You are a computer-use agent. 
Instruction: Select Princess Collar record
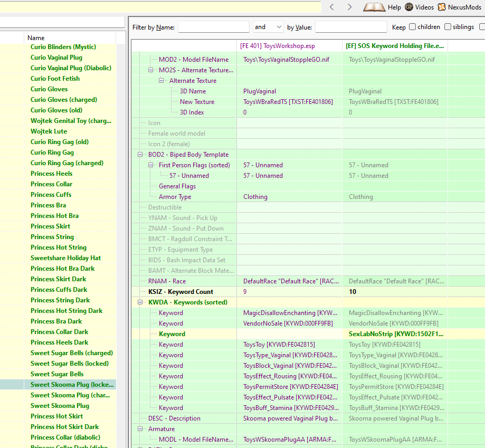[51, 184]
